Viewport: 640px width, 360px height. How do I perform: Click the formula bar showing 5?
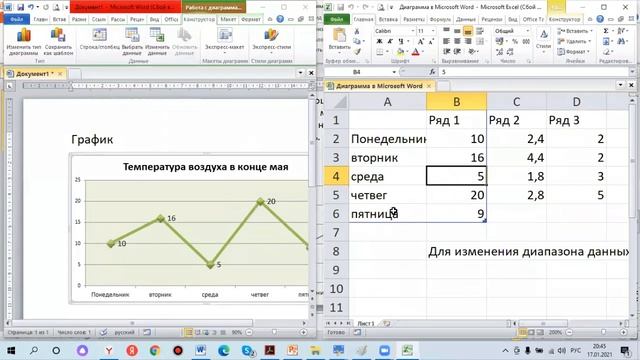tap(533, 72)
